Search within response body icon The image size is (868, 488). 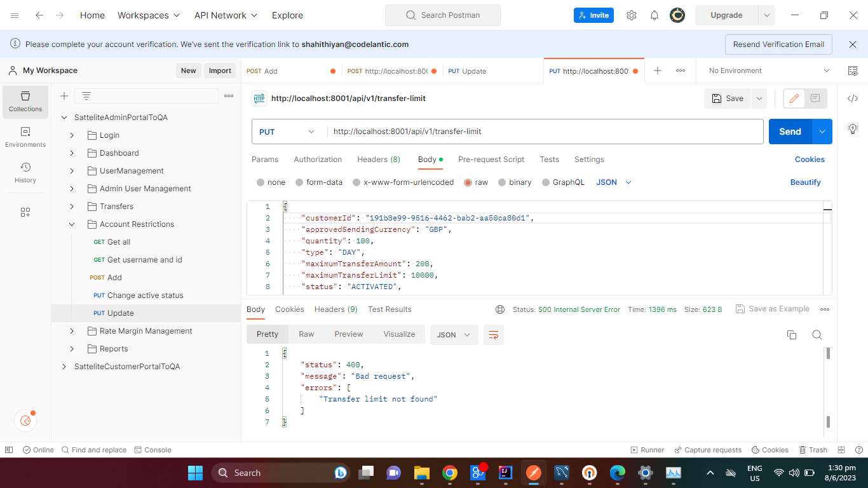point(817,335)
